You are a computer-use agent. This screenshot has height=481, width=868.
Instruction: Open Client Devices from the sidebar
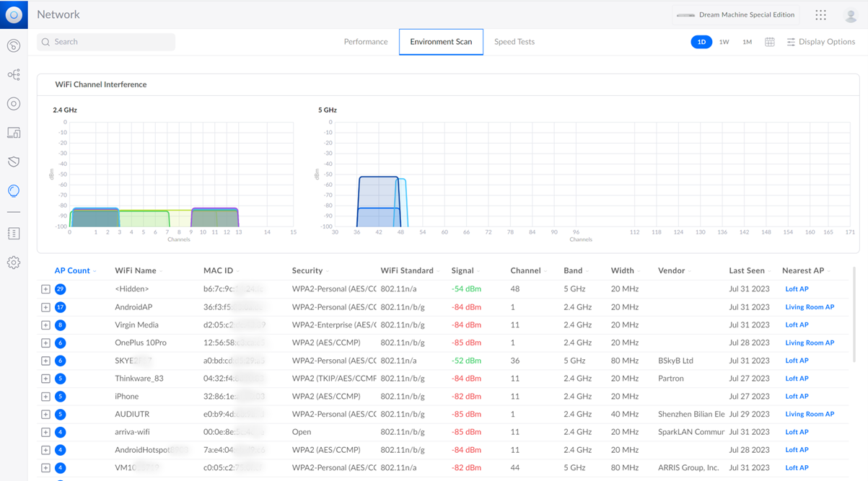pos(14,133)
